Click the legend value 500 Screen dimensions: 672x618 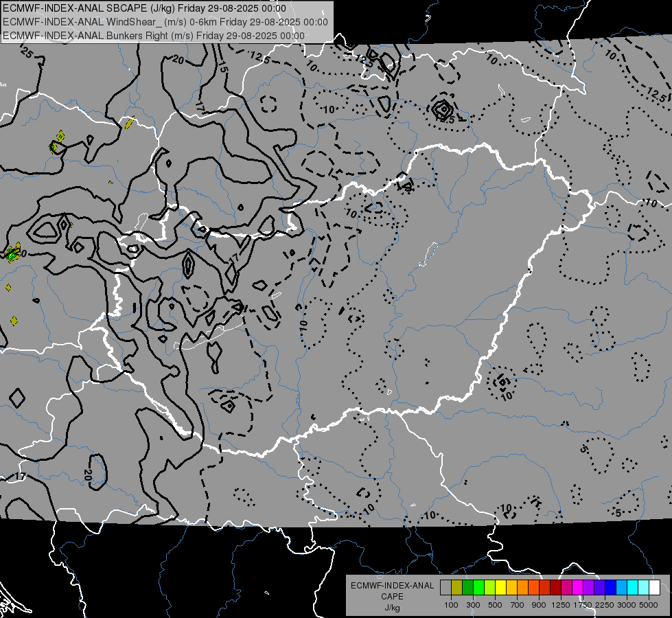(495, 605)
